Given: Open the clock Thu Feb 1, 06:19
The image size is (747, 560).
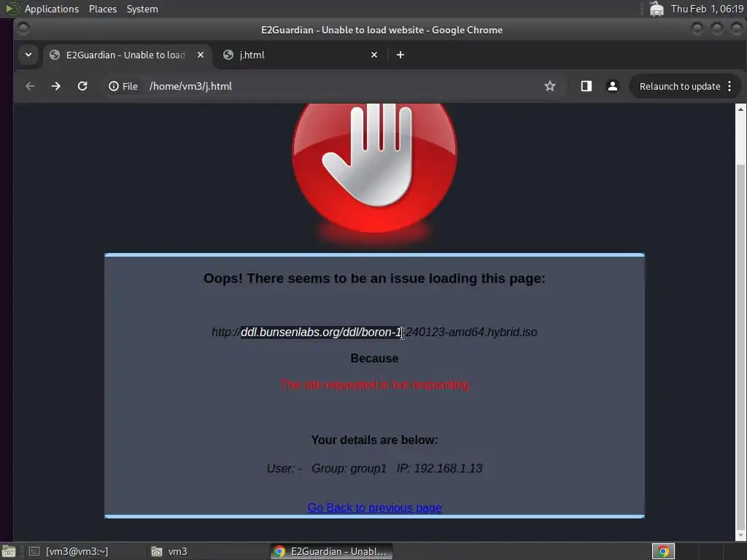Looking at the screenshot, I should point(707,9).
